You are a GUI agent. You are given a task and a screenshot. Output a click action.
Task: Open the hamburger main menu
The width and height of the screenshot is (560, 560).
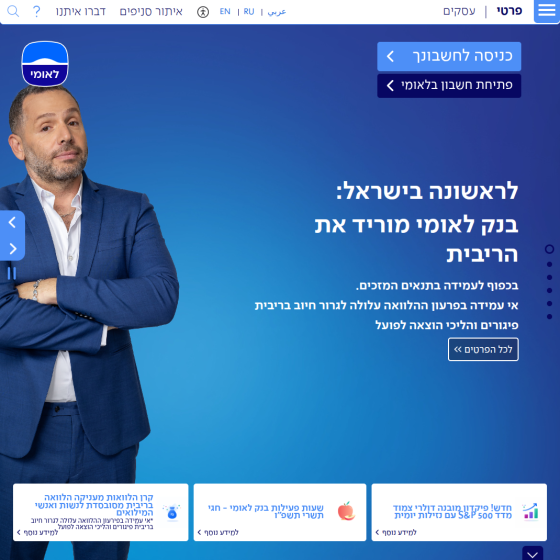pos(546,11)
